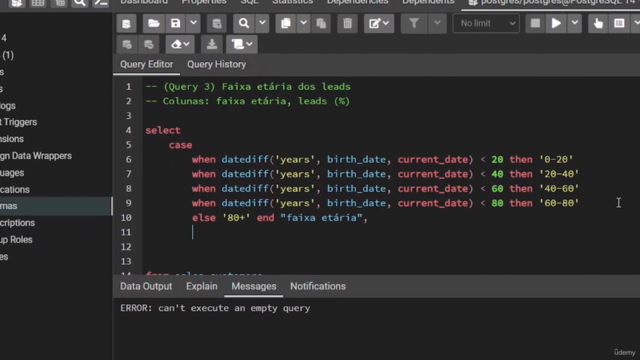This screenshot has height=360, width=640.
Task: Select the highlighted 'mas' tree node
Action: 56,206
